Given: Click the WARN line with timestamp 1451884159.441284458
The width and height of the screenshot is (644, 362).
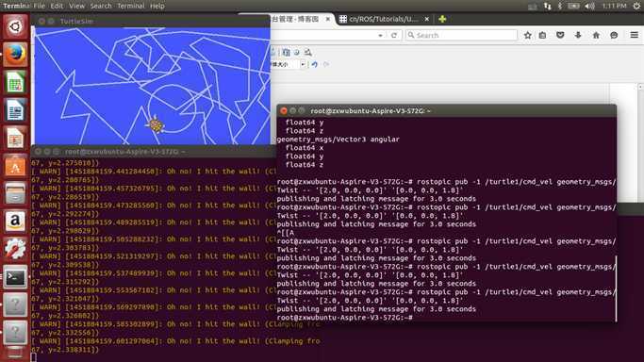Looking at the screenshot, I should (x=154, y=172).
